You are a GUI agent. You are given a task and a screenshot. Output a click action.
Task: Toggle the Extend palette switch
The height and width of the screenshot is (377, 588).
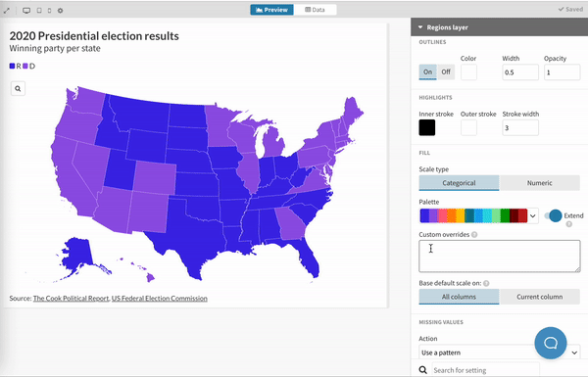[x=553, y=215]
